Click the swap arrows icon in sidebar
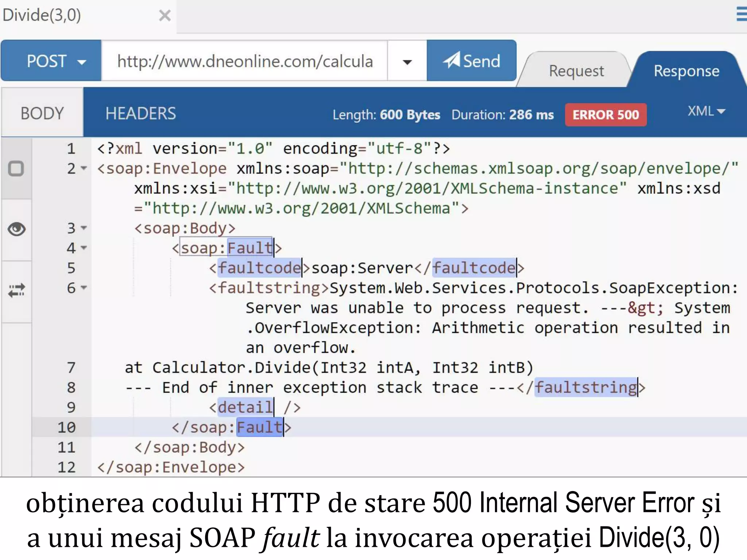 tap(16, 290)
